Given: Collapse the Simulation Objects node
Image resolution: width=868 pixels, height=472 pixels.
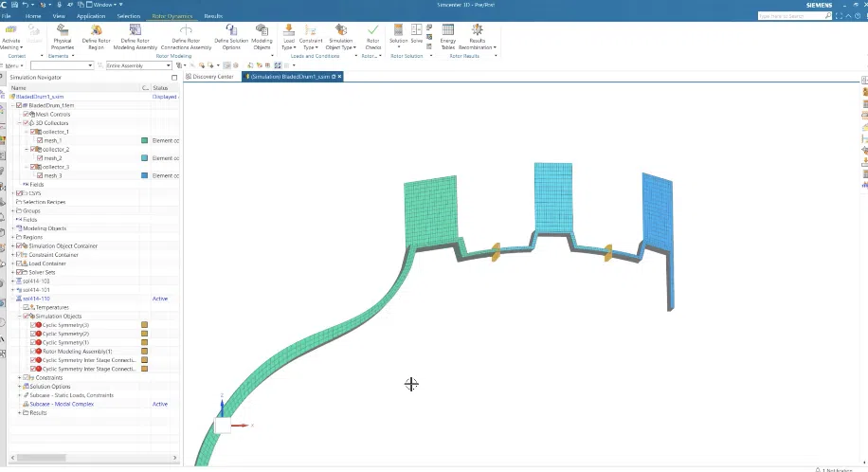Looking at the screenshot, I should (19, 317).
